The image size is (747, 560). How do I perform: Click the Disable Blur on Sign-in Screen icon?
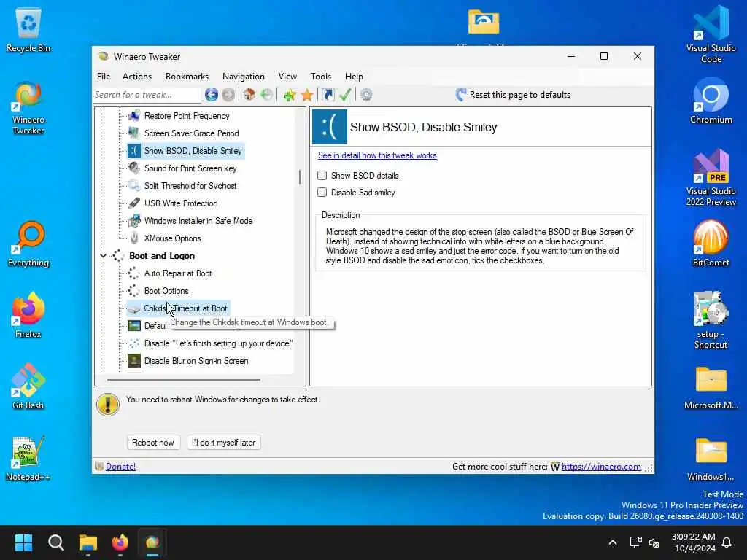134,361
